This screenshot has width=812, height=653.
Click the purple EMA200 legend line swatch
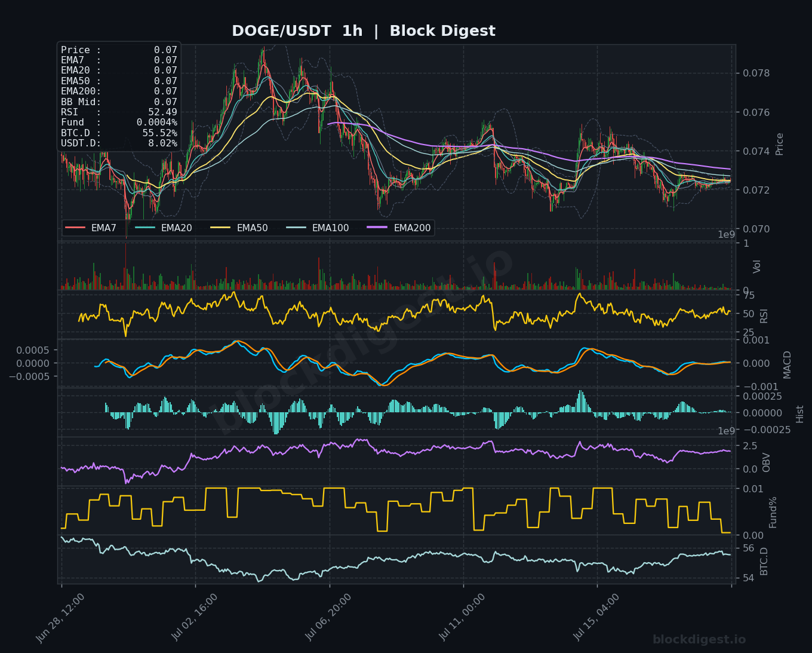pyautogui.click(x=379, y=228)
